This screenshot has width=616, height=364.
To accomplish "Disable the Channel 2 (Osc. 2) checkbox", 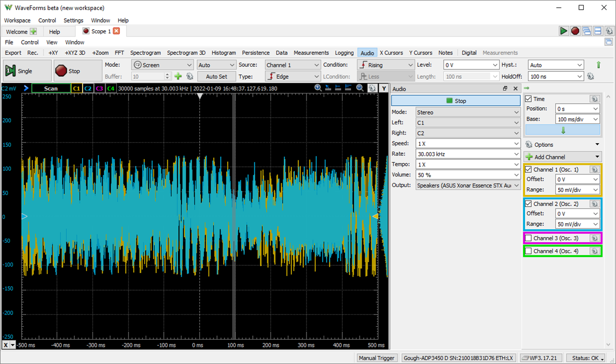I will 529,204.
